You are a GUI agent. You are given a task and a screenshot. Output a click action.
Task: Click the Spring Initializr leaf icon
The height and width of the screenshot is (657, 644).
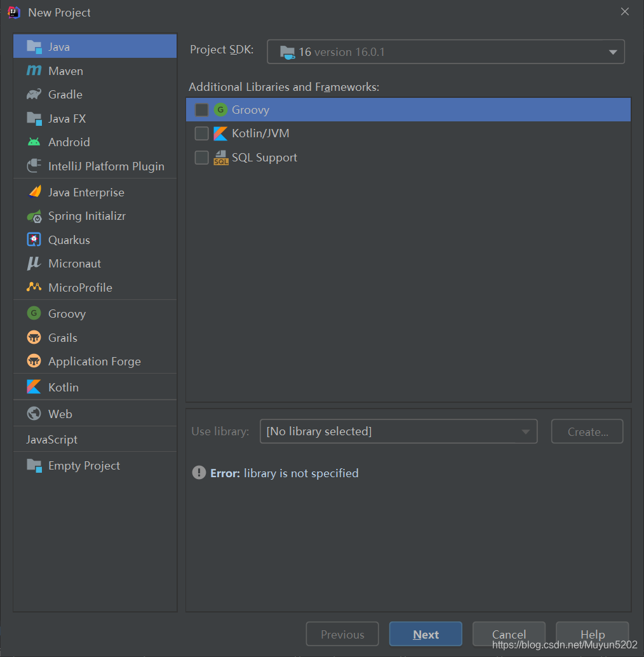(x=34, y=216)
